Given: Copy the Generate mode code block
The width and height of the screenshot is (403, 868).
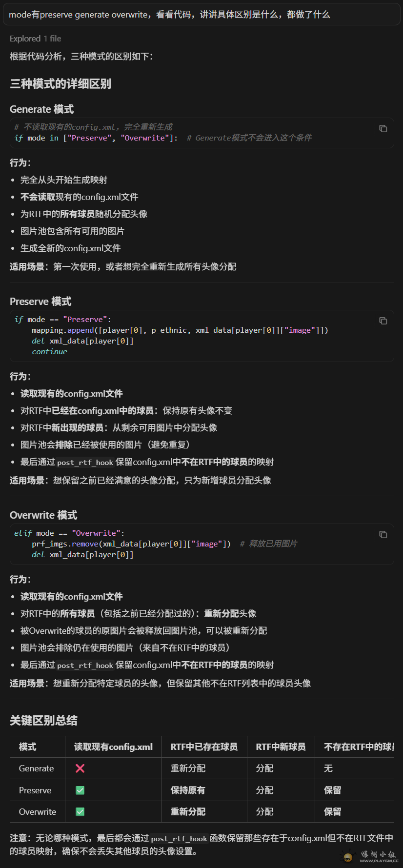Looking at the screenshot, I should pos(383,128).
